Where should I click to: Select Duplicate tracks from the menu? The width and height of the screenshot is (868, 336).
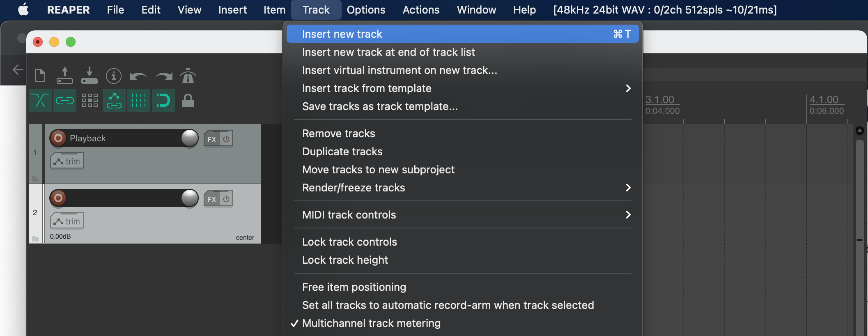342,152
